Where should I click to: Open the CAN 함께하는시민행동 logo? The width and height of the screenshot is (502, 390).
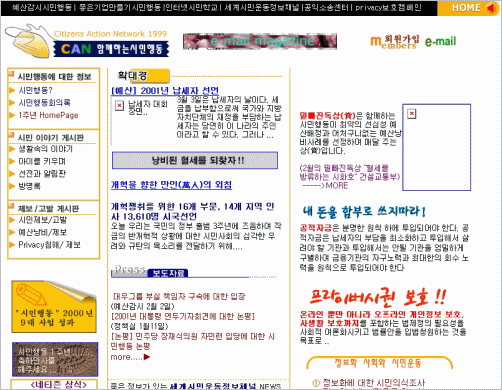87,41
